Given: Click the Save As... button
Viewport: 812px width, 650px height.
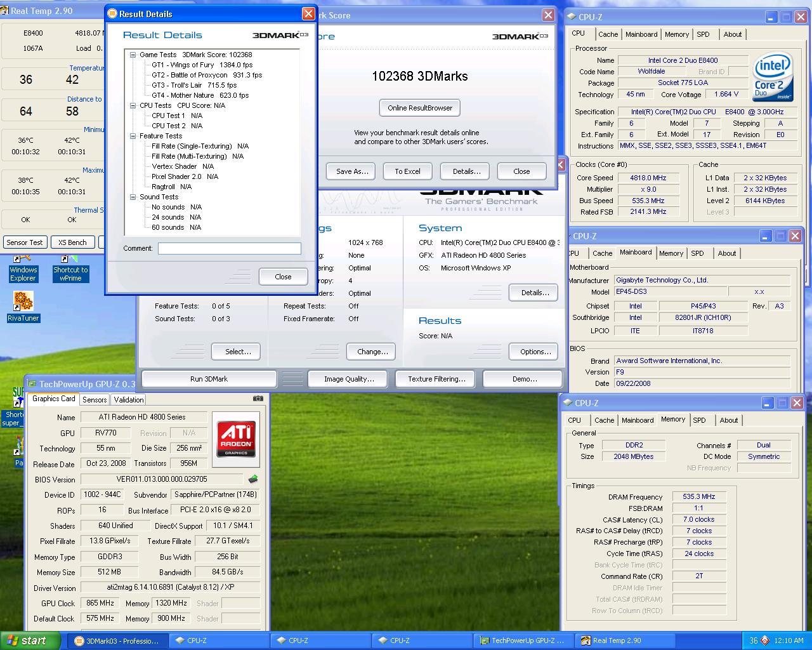Looking at the screenshot, I should 351,171.
